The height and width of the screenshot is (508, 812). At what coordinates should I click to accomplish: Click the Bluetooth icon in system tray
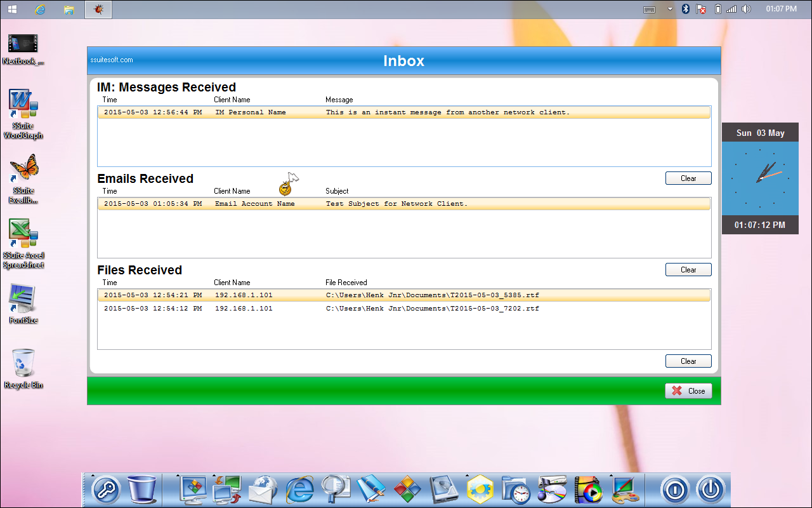click(685, 10)
